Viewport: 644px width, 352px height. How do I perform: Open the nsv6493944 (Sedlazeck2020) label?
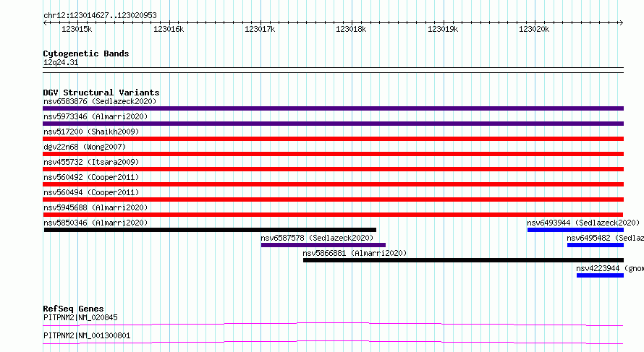click(x=583, y=223)
